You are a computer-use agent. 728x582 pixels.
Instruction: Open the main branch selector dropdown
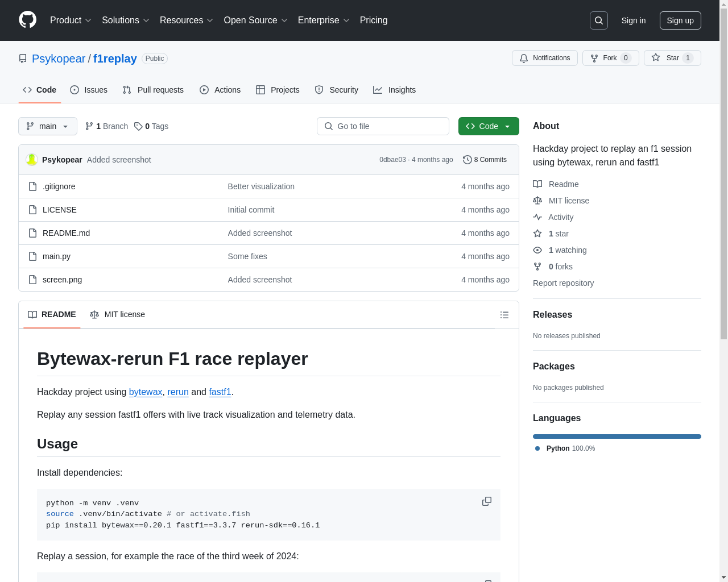pos(48,126)
